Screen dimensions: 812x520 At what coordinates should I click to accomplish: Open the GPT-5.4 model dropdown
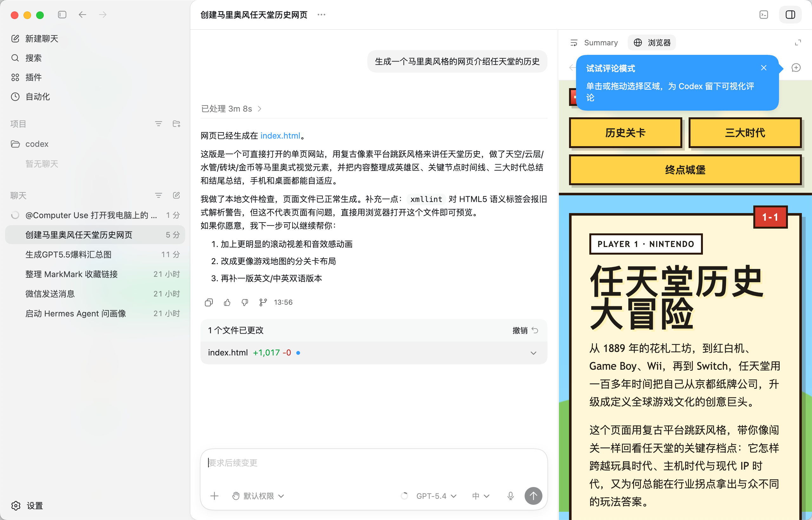coord(436,496)
